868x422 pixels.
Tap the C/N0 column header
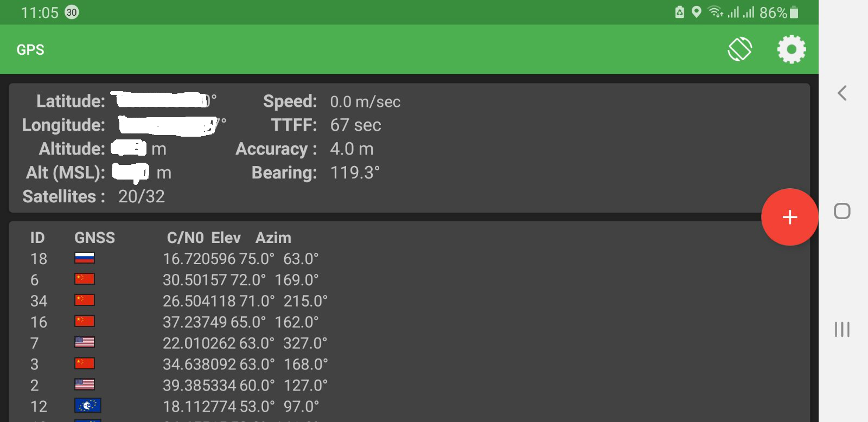(185, 238)
